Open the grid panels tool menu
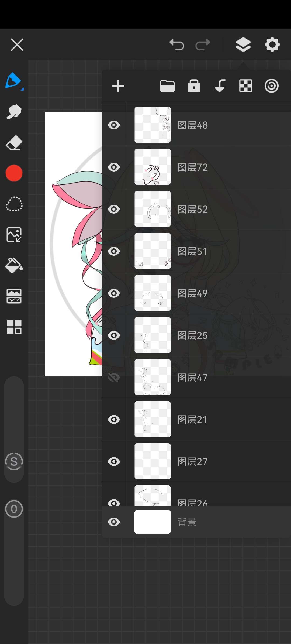This screenshot has height=644, width=291. [x=14, y=327]
